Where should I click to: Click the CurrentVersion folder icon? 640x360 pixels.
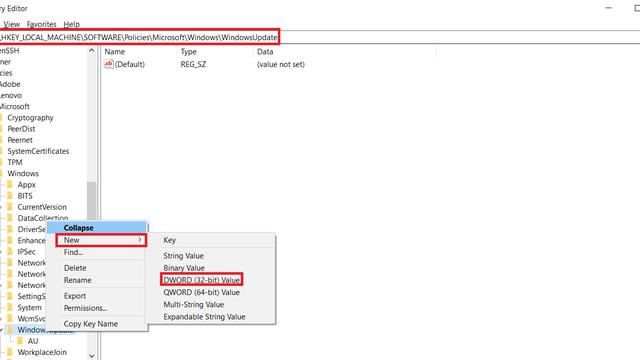pos(10,207)
